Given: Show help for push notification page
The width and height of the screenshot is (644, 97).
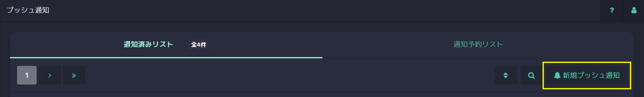Looking at the screenshot, I should 612,10.
